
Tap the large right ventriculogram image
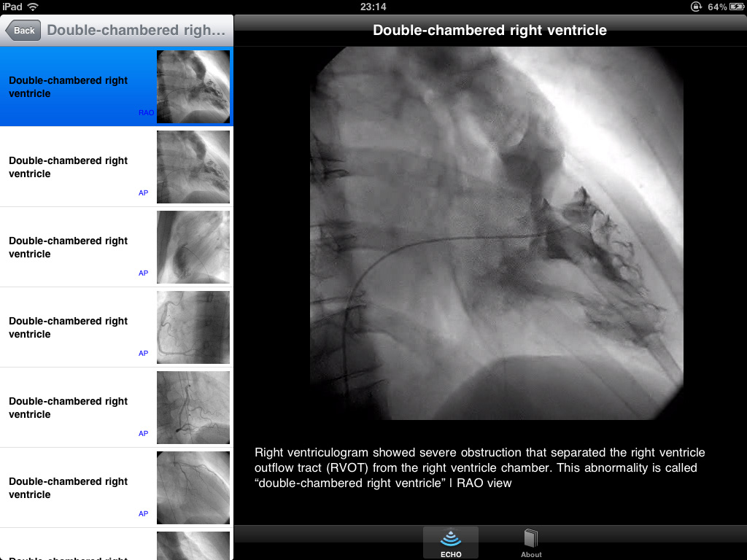tap(496, 233)
